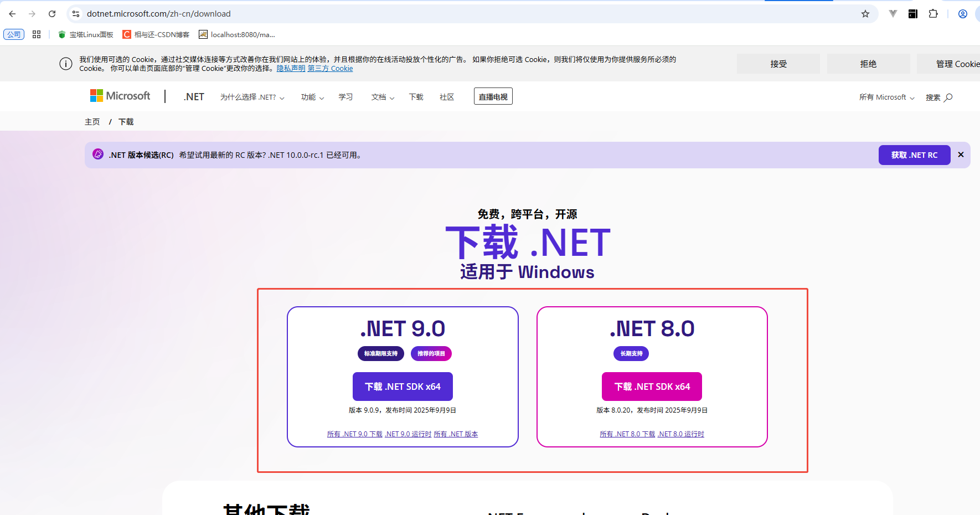Bookmark this page with the star icon
The height and width of the screenshot is (515, 980).
click(865, 14)
